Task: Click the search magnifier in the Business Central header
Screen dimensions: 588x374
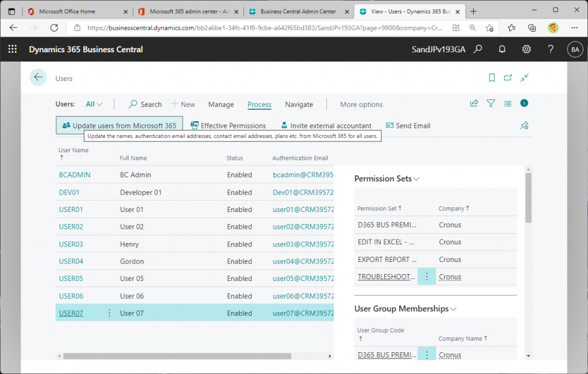Action: [477, 49]
